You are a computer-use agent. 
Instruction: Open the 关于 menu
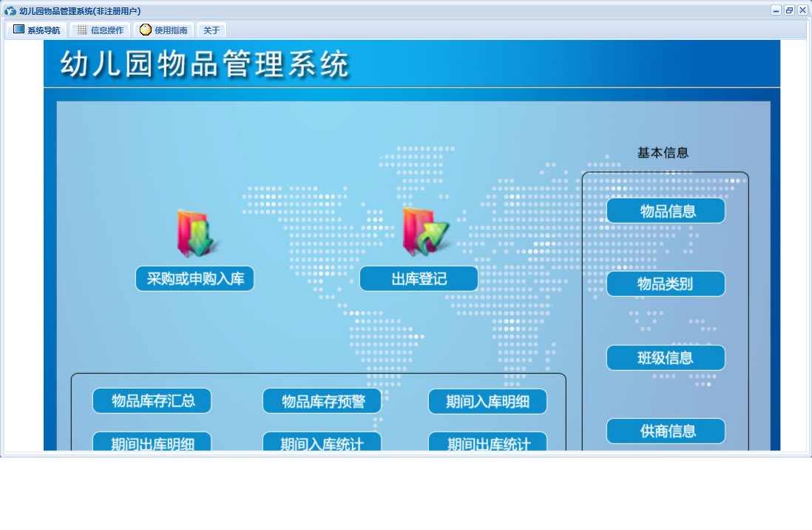tap(212, 30)
